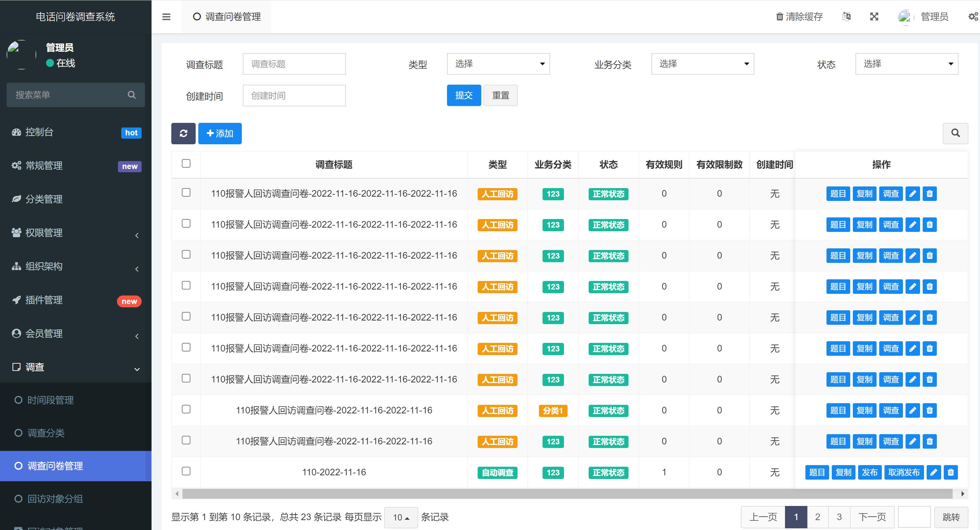Image resolution: width=980 pixels, height=530 pixels.
Task: Click 取消发布 in the last row
Action: pyautogui.click(x=904, y=473)
